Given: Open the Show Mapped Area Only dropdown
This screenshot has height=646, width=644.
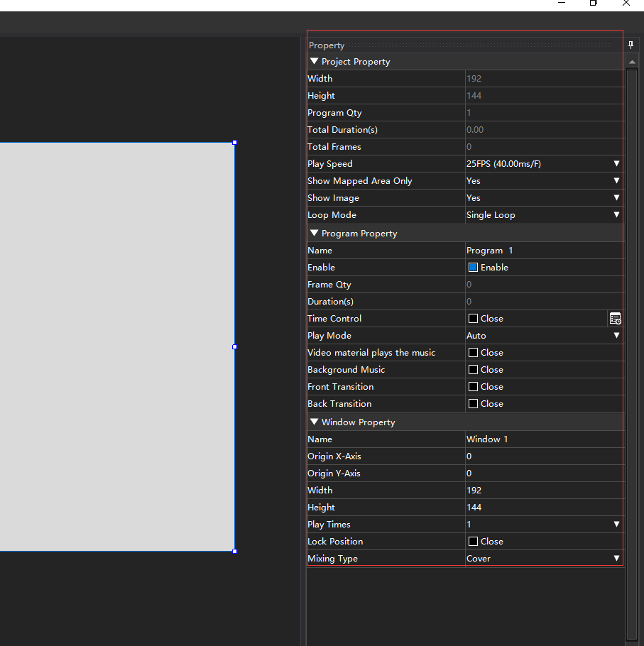Looking at the screenshot, I should (616, 180).
